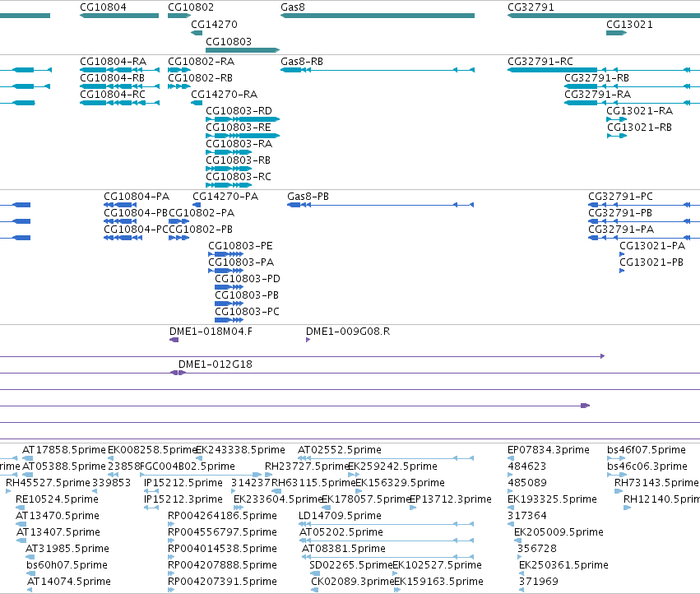The image size is (700, 594).
Task: Select transcript CG10804-RA
Action: pyautogui.click(x=119, y=70)
